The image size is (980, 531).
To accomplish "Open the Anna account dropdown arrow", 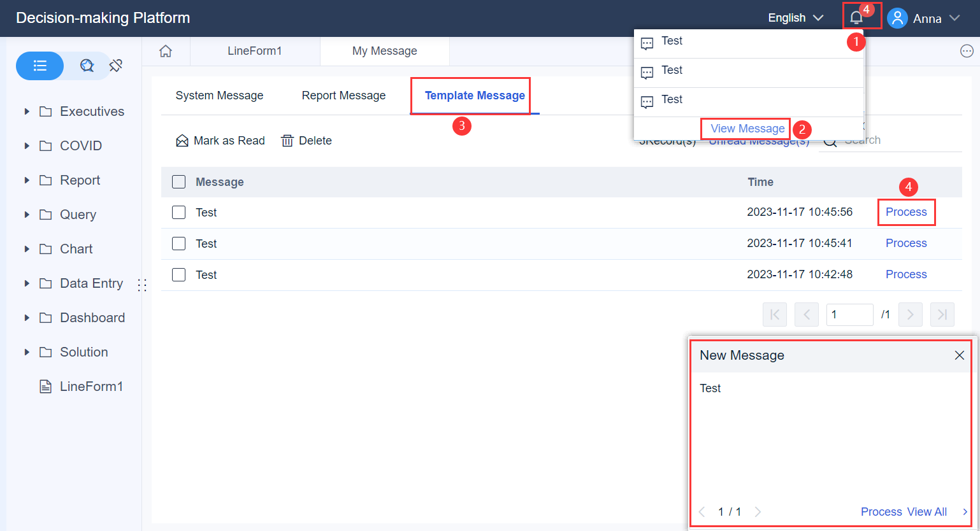I will (x=955, y=18).
